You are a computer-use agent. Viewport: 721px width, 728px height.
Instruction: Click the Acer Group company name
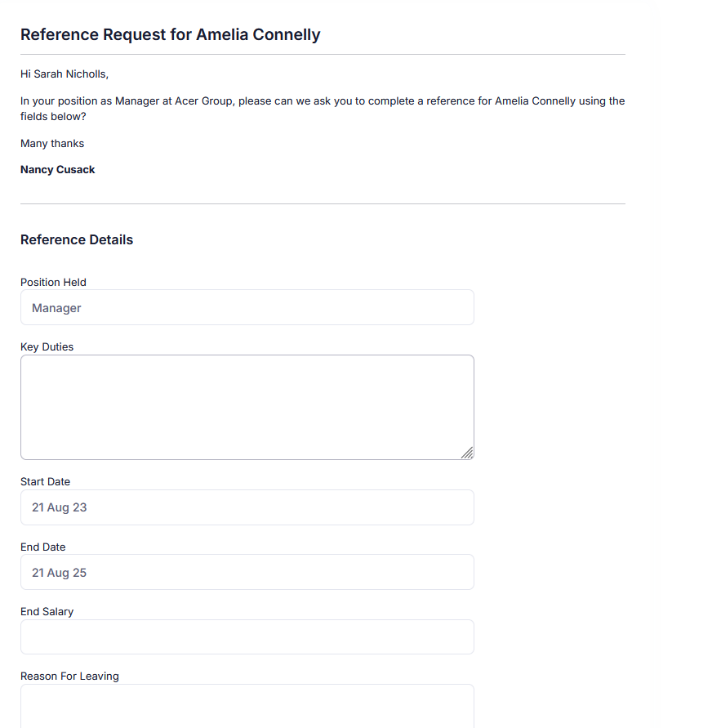(203, 100)
